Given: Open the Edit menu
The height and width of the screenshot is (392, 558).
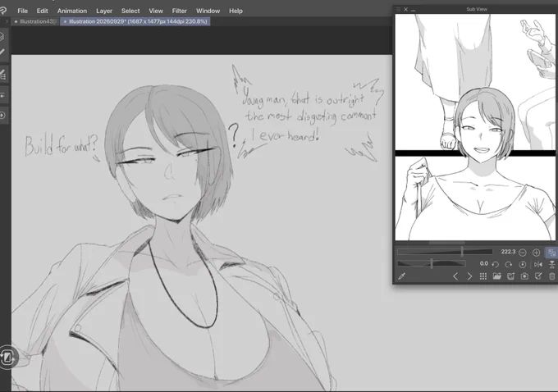Looking at the screenshot, I should [42, 11].
